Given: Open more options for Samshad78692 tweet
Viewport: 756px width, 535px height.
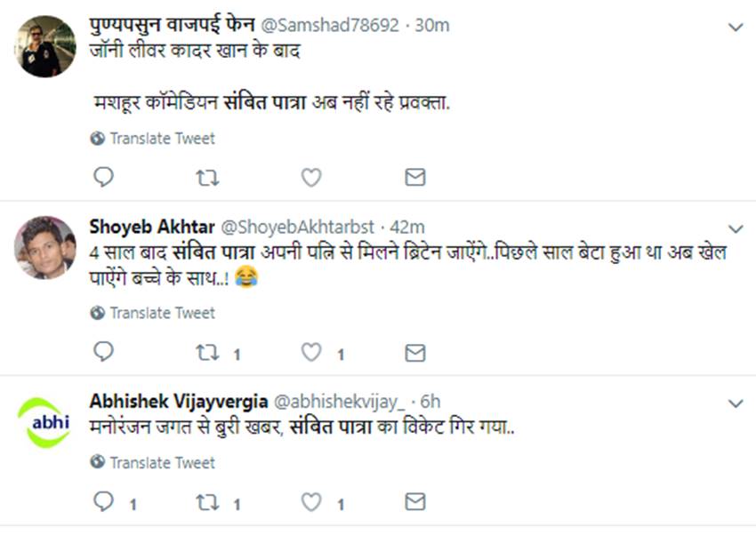Looking at the screenshot, I should point(736,28).
